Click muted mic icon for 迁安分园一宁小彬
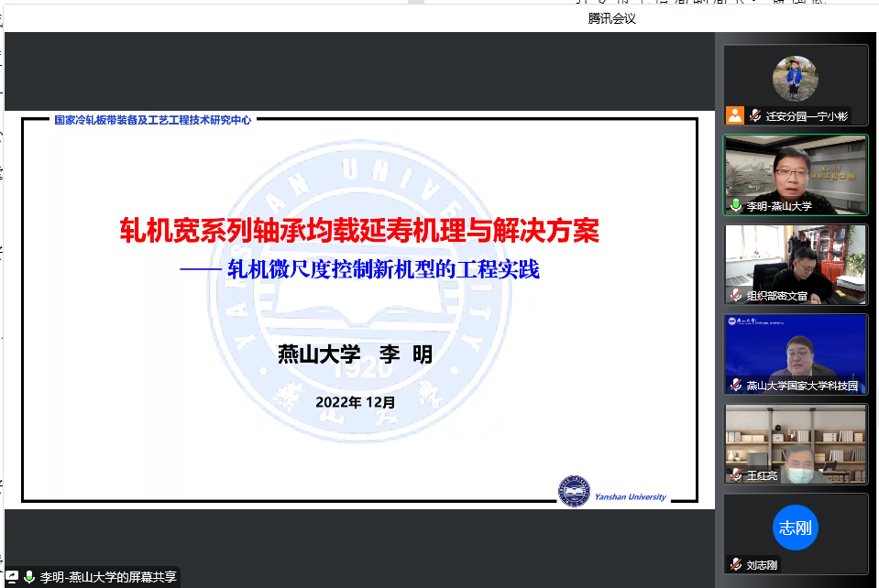The width and height of the screenshot is (879, 588). 755,115
